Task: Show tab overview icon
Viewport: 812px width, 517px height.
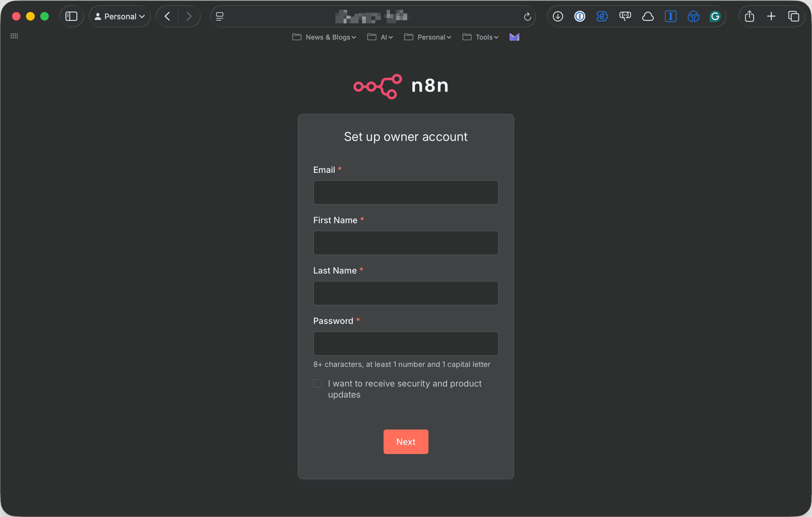Action: click(793, 16)
